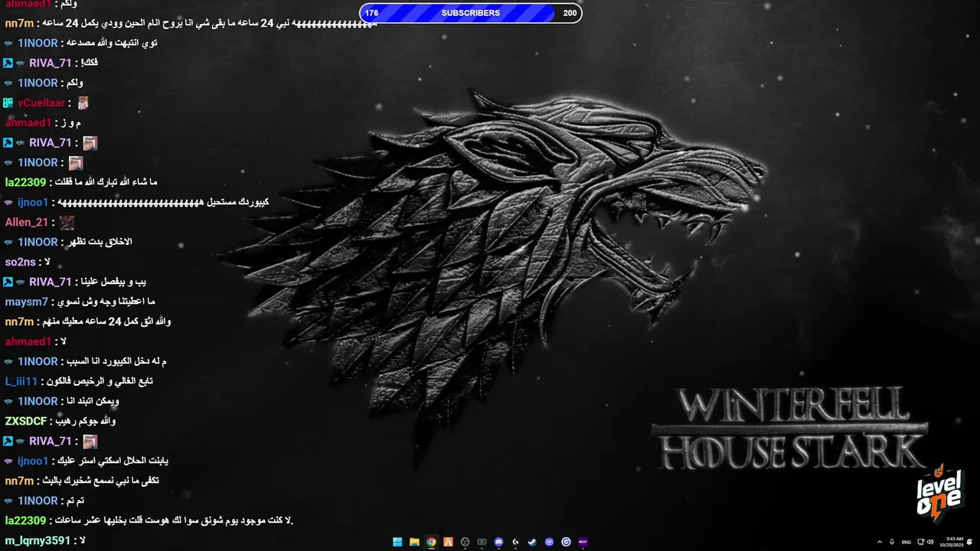Click the username so2ns in chat
The image size is (980, 551).
point(21,262)
